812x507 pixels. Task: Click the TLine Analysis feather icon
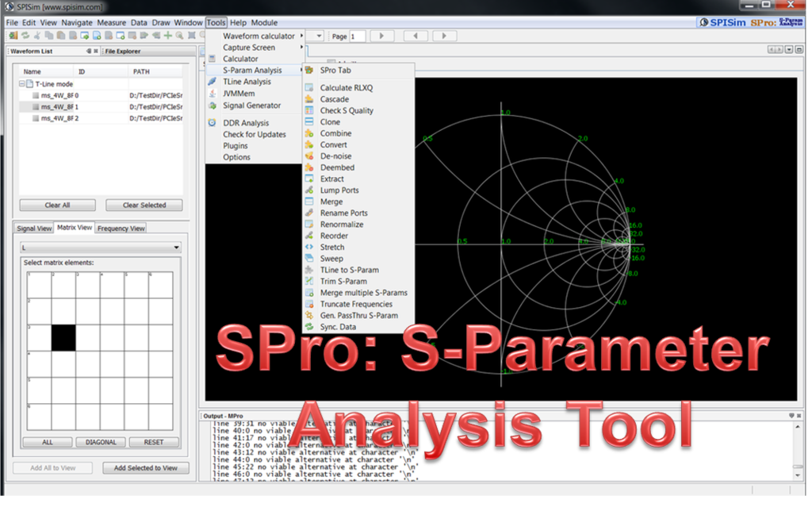tap(212, 82)
